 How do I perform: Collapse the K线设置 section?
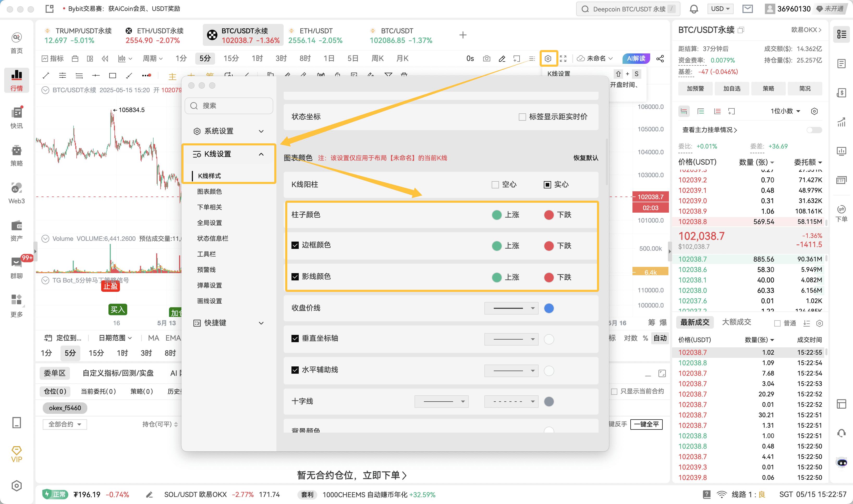click(229, 154)
